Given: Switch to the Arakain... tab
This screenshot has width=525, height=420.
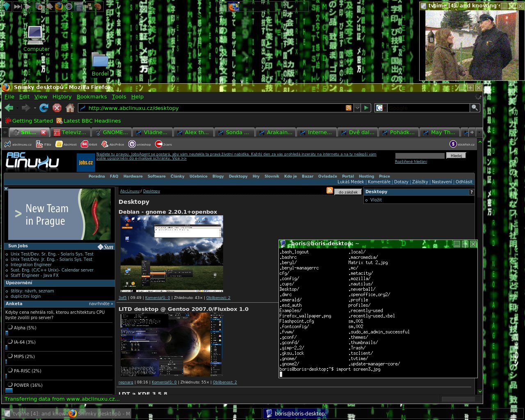Looking at the screenshot, I should (275, 132).
